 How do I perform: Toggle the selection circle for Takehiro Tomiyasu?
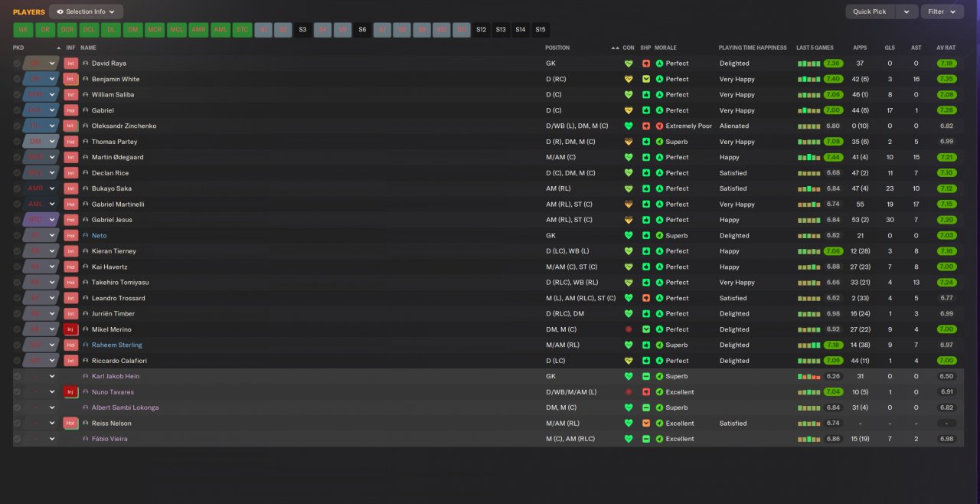17,282
